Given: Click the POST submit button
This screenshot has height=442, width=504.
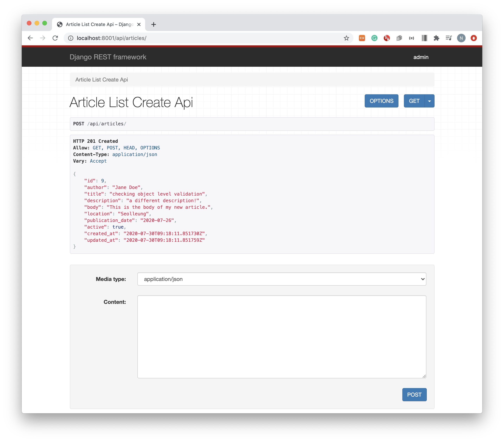Looking at the screenshot, I should click(x=414, y=395).
